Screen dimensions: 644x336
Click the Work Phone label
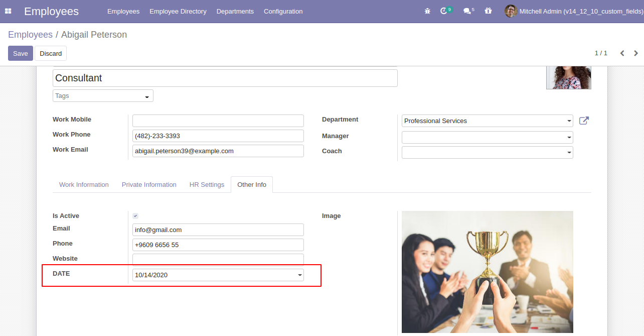(x=72, y=135)
